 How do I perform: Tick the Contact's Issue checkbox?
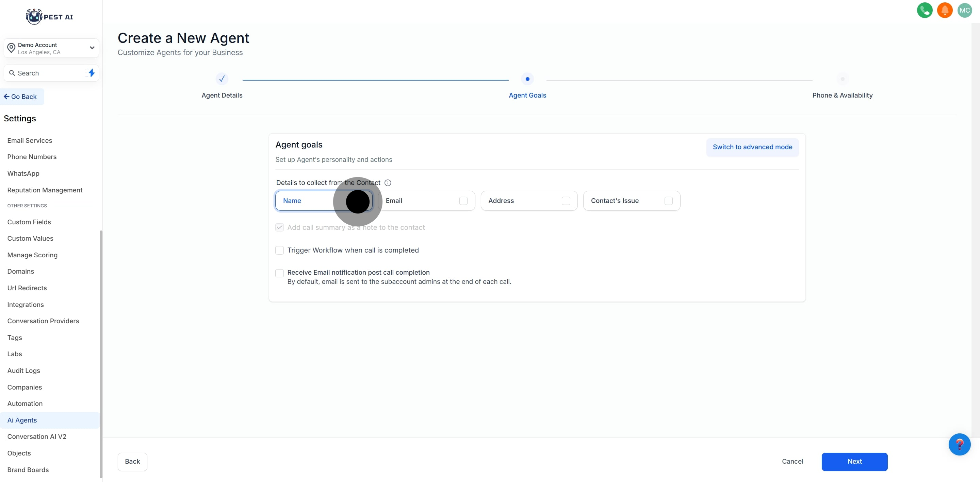point(668,201)
